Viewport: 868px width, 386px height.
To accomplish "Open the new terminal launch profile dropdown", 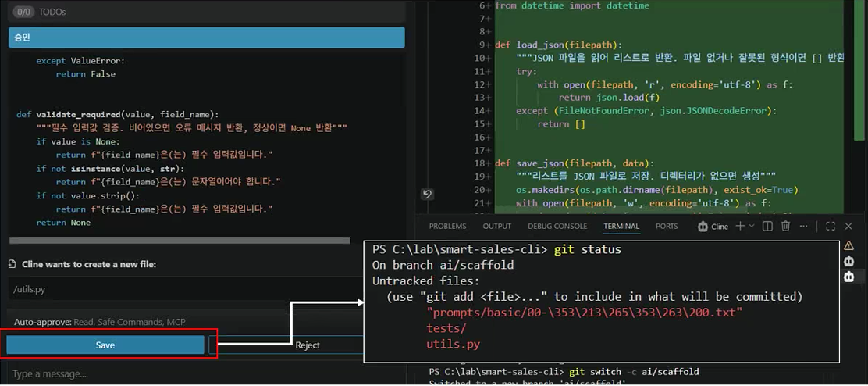I will (751, 226).
